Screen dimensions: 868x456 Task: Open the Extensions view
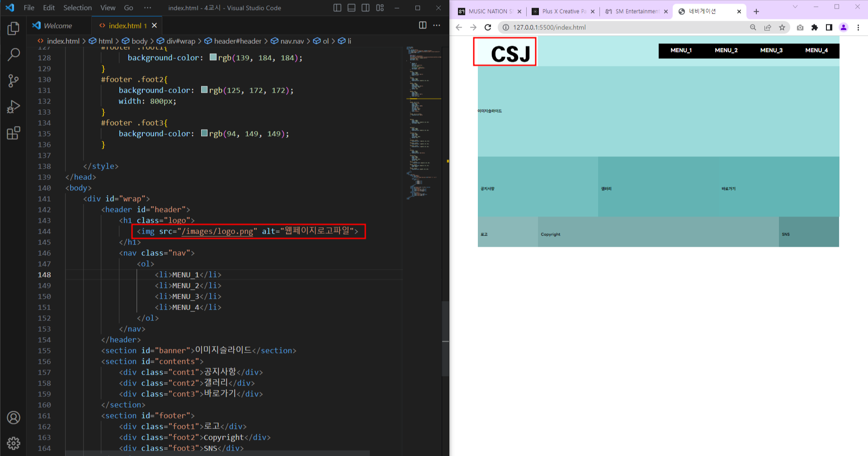[14, 133]
